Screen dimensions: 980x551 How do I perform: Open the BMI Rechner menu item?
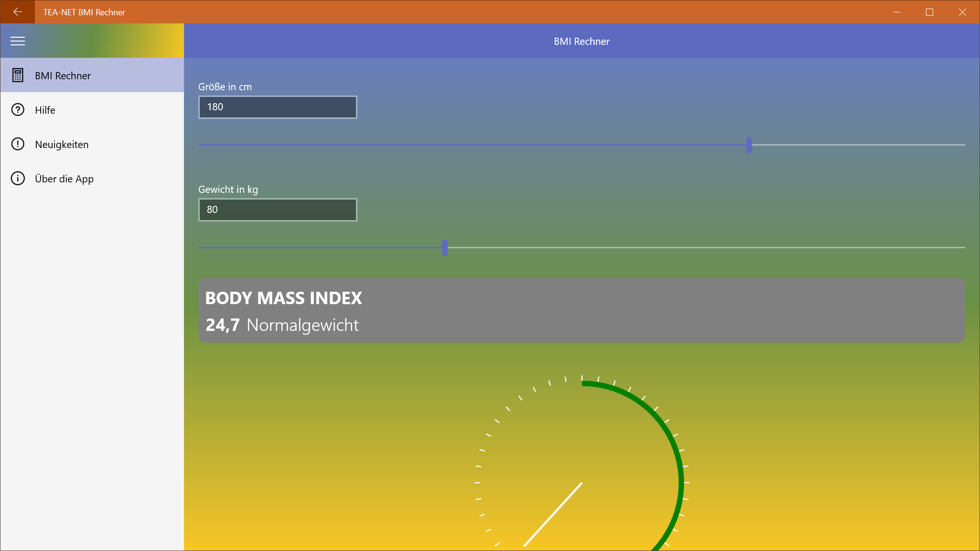coord(63,75)
